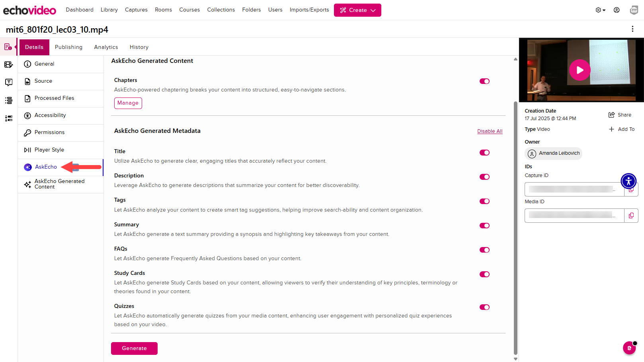Click the blue accessibility widget icon
Image resolution: width=644 pixels, height=362 pixels.
click(x=628, y=181)
